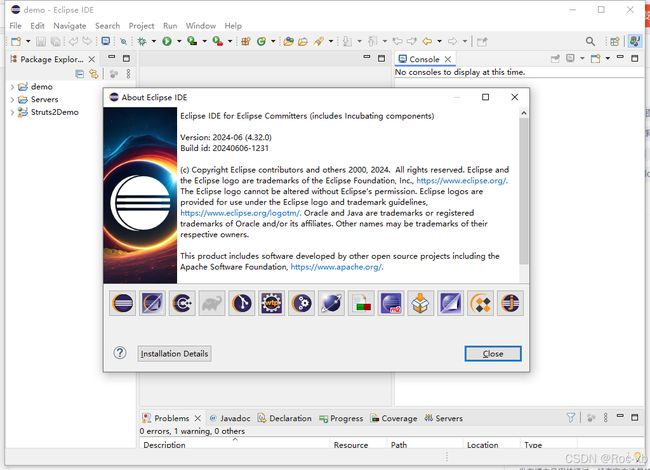
Task: Click the grayed Gradle elephant feature icon
Action: point(212,303)
